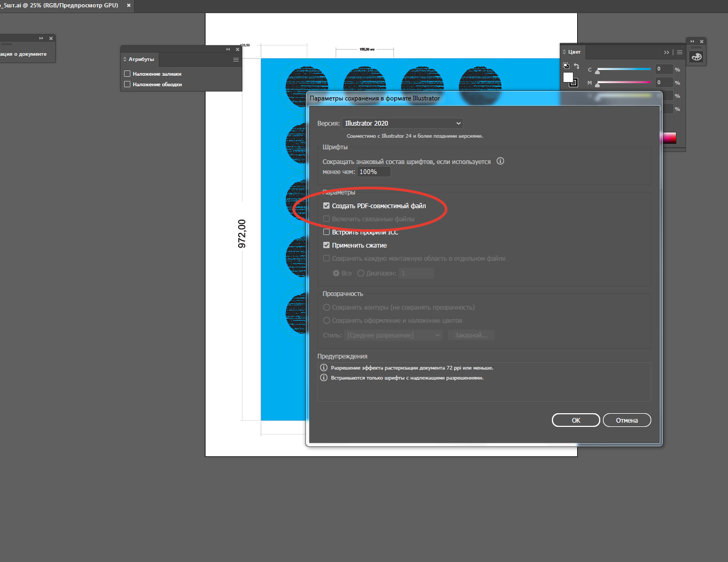The height and width of the screenshot is (562, 728).
Task: Close the palette icon panel
Action: pyautogui.click(x=702, y=42)
